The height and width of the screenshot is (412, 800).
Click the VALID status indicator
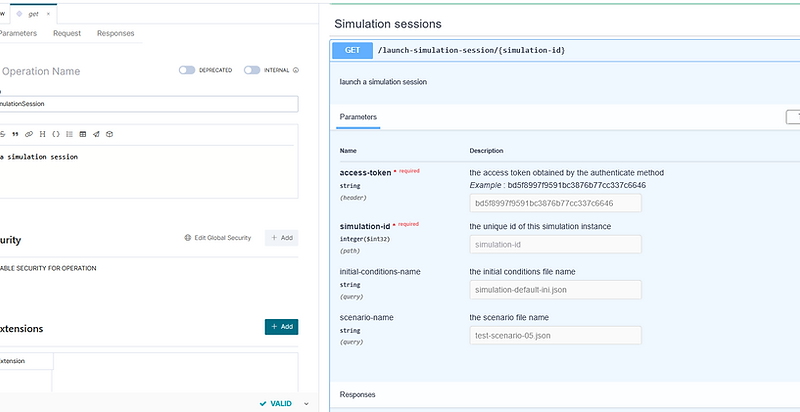click(x=276, y=403)
